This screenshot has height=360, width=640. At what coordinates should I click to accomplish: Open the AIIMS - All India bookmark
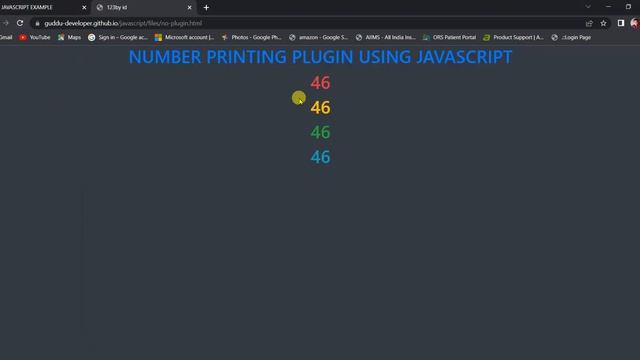coord(385,37)
